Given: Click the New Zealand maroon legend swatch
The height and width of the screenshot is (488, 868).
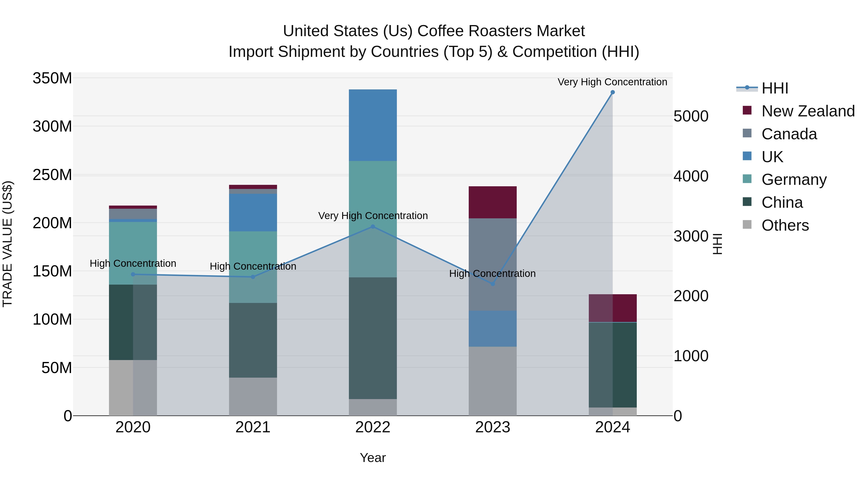Looking at the screenshot, I should click(747, 110).
